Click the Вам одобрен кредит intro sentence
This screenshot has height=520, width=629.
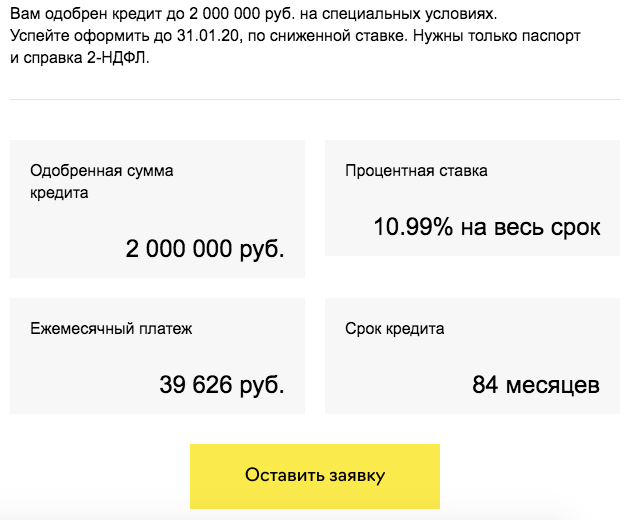(100, 17)
